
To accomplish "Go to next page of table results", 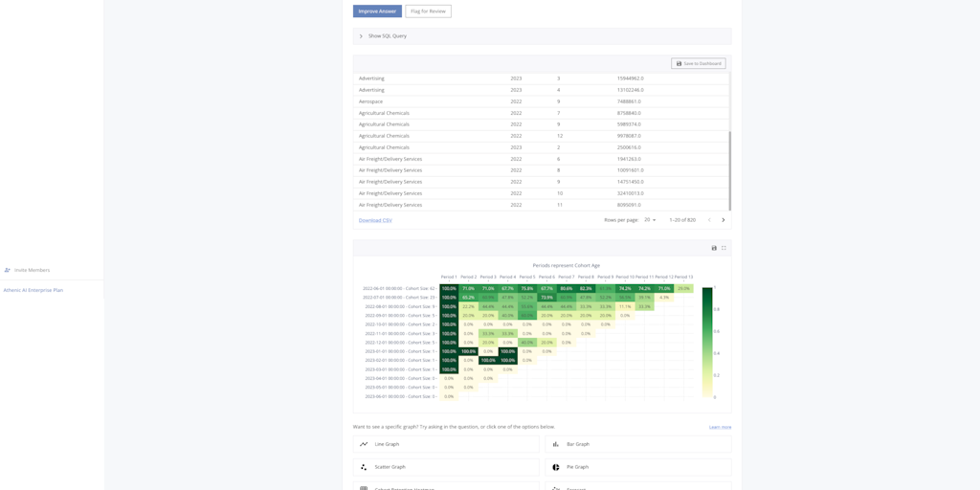I will 723,220.
